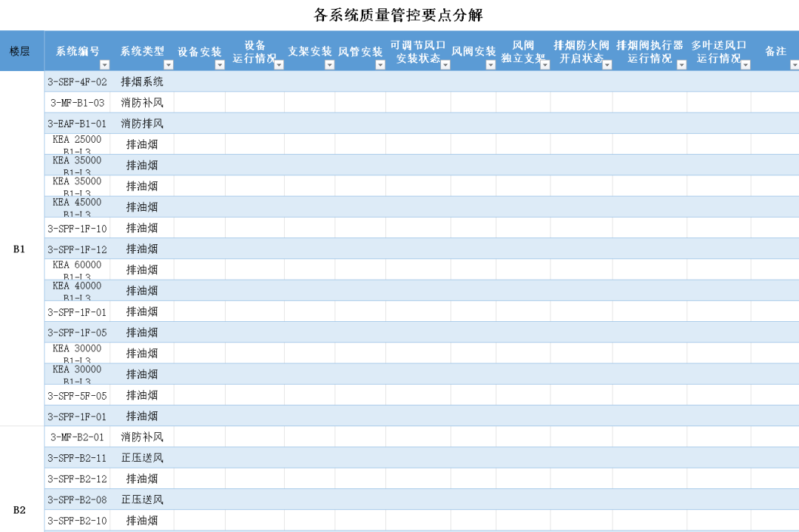The width and height of the screenshot is (799, 532).
Task: Click the 3-EAF-B1-01 system number cell
Action: tap(77, 124)
